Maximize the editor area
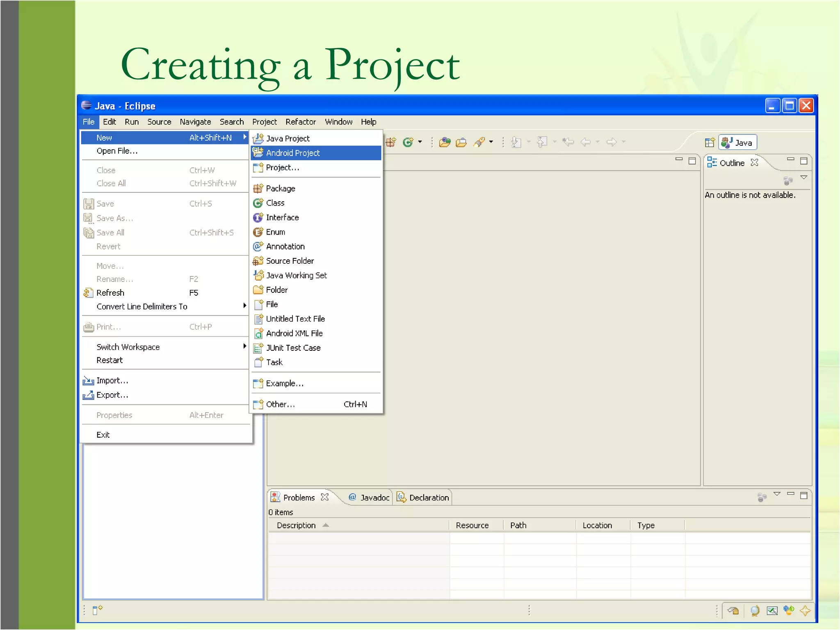 pos(692,161)
